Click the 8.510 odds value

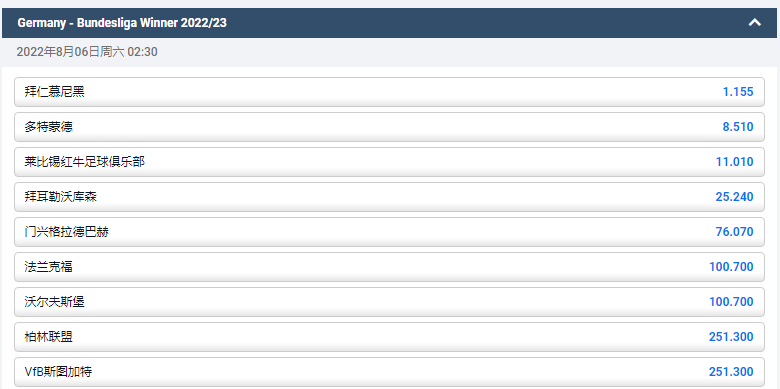point(738,127)
